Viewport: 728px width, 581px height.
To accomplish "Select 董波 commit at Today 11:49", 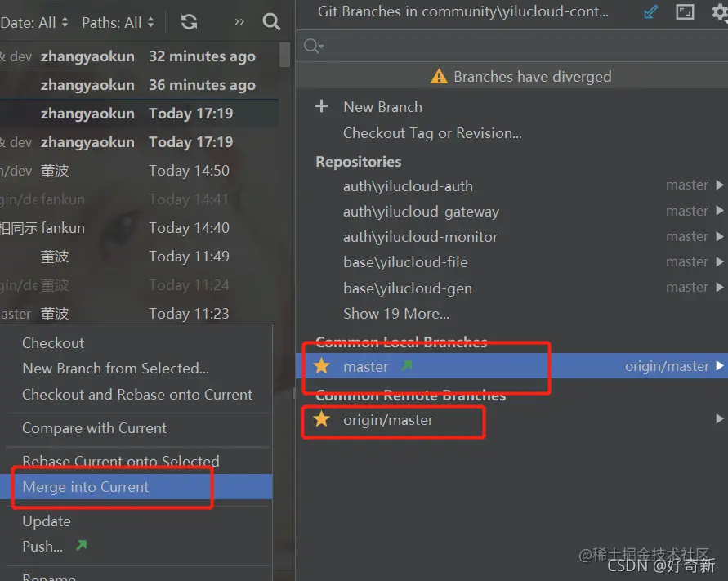I will 139,257.
